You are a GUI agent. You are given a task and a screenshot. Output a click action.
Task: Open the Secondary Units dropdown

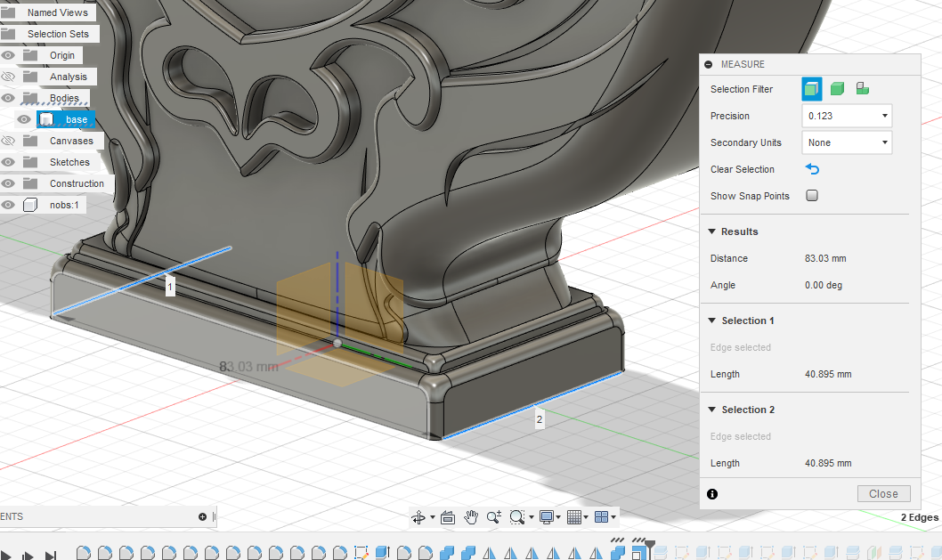click(x=847, y=142)
